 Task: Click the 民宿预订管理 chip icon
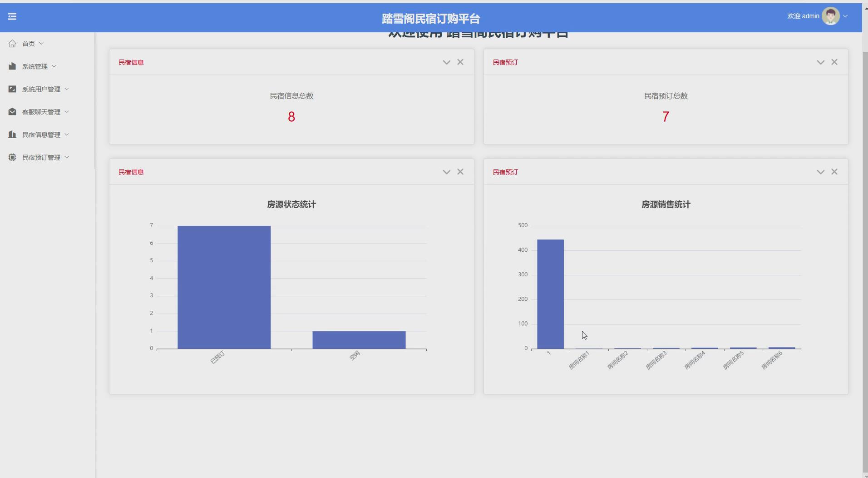click(x=12, y=157)
